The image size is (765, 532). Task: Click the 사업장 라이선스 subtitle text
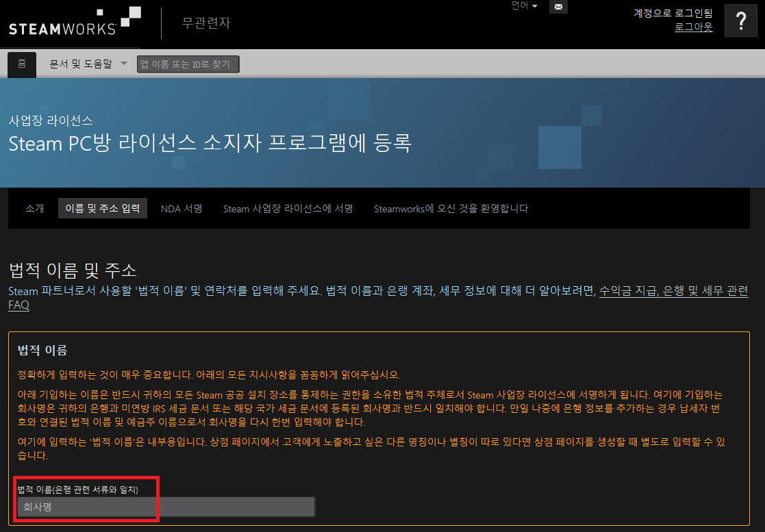(x=50, y=121)
